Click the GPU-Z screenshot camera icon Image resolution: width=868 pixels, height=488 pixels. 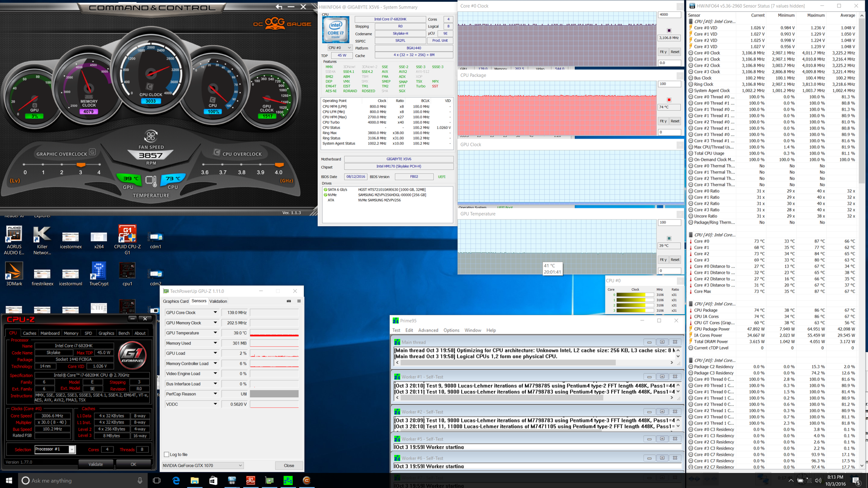click(289, 301)
